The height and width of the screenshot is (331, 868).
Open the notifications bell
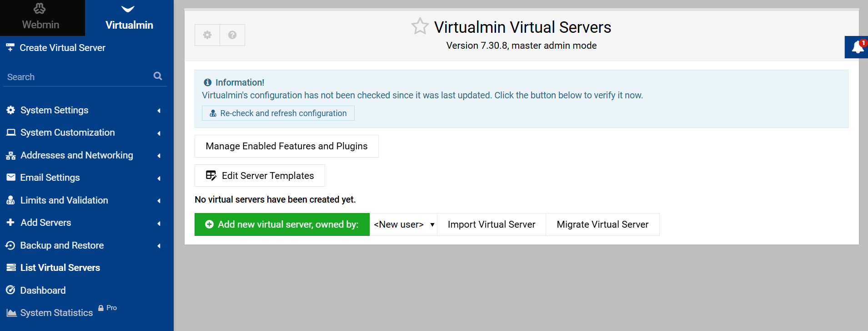857,47
